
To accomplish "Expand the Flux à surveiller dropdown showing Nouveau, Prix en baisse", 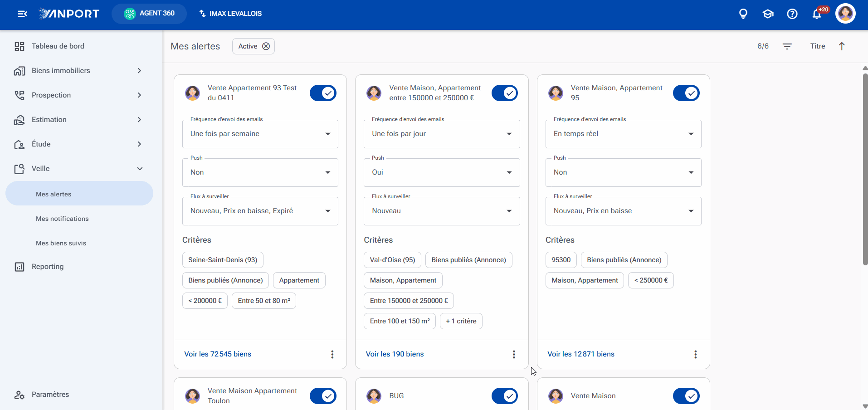I will point(624,211).
